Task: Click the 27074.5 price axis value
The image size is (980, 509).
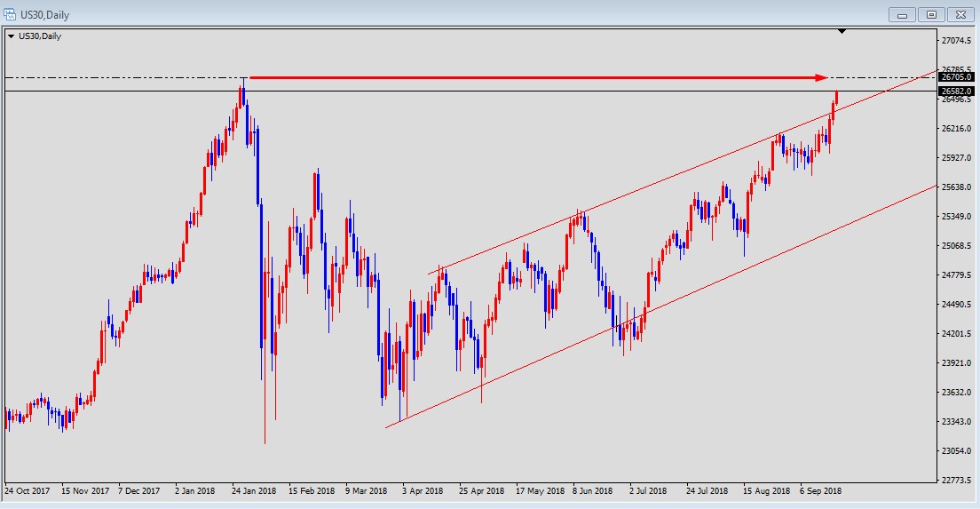Action: click(956, 41)
